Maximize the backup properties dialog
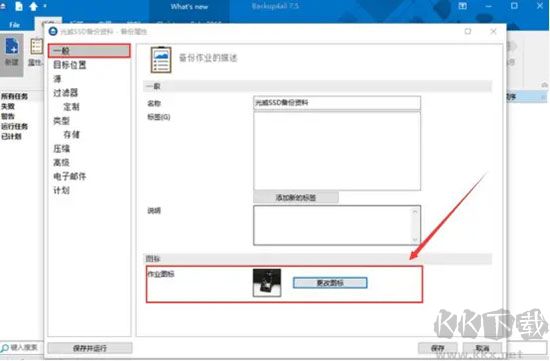 (x=468, y=31)
